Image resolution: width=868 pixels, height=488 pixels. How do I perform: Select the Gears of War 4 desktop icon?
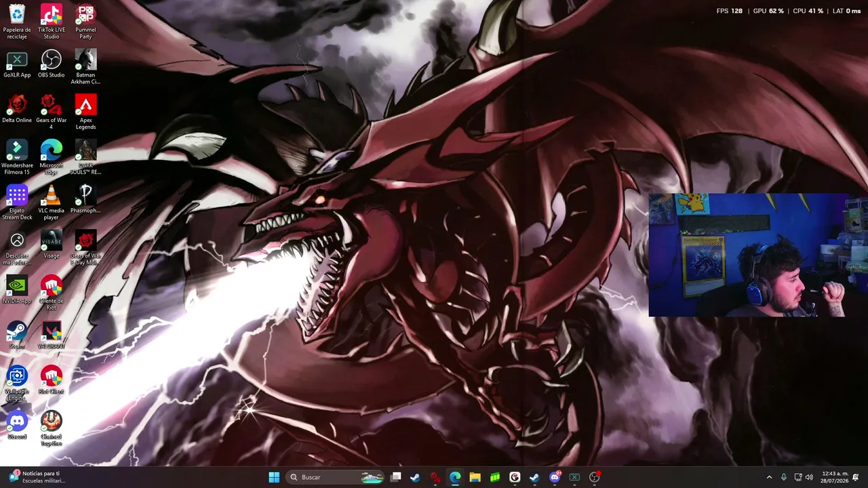[x=52, y=113]
